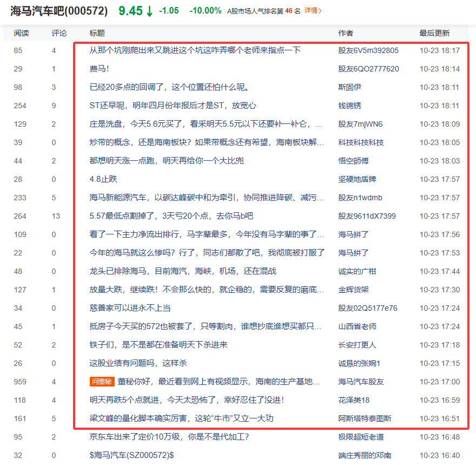
Task: Open post '龙头已排除海马，目前海汽，海峡，机场，还在混战'
Action: (x=183, y=271)
